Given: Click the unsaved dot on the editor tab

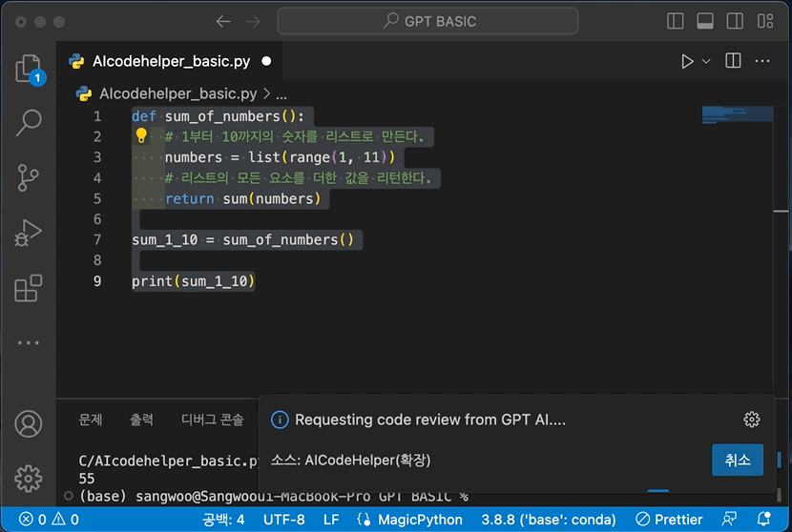Looking at the screenshot, I should pos(266,61).
